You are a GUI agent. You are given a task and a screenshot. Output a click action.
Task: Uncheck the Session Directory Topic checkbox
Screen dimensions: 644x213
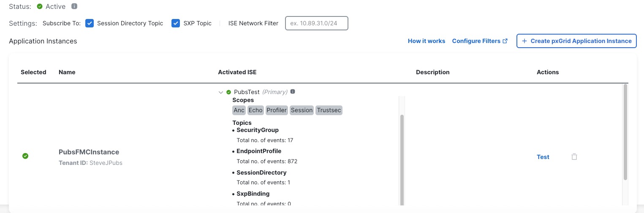click(90, 23)
